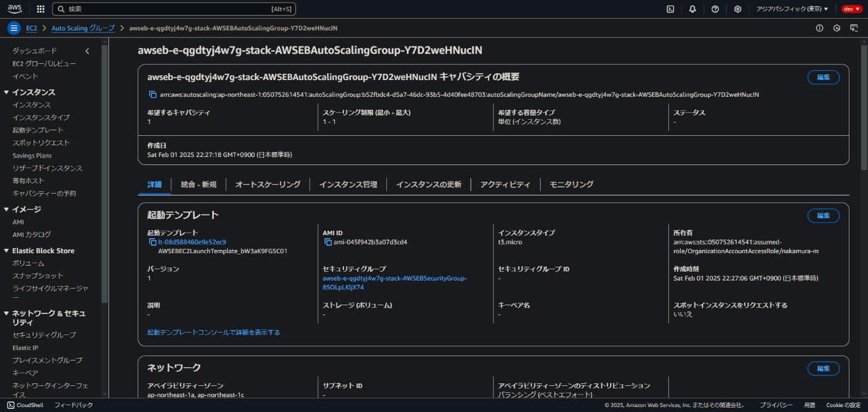868x412 pixels.
Task: Open プレイスメントグループ in the sidebar
Action: click(47, 361)
